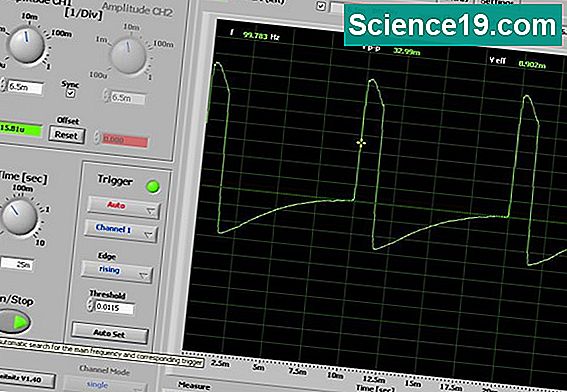Click the green Trigger indicator LED
567x392 pixels.
tap(153, 187)
